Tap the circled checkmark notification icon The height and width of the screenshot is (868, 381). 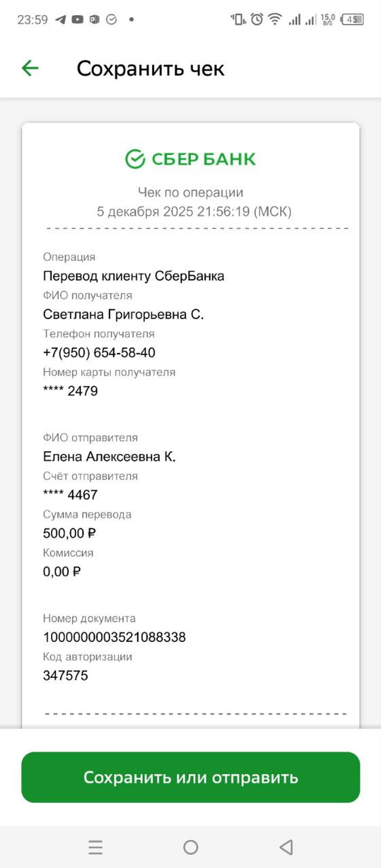112,20
